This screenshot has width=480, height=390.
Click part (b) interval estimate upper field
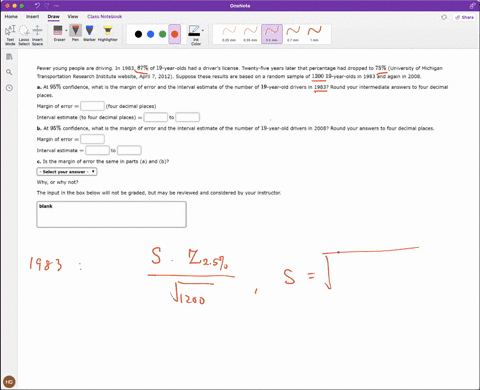point(129,150)
